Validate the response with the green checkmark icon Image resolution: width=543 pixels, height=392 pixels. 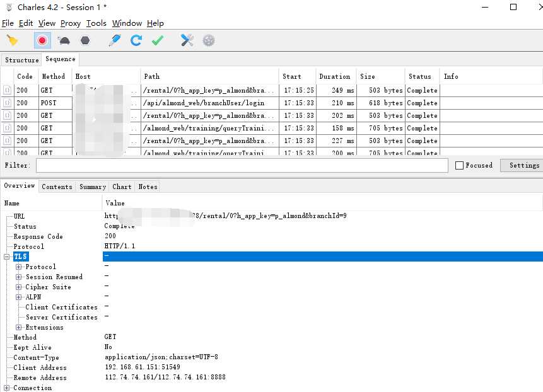[x=158, y=40]
